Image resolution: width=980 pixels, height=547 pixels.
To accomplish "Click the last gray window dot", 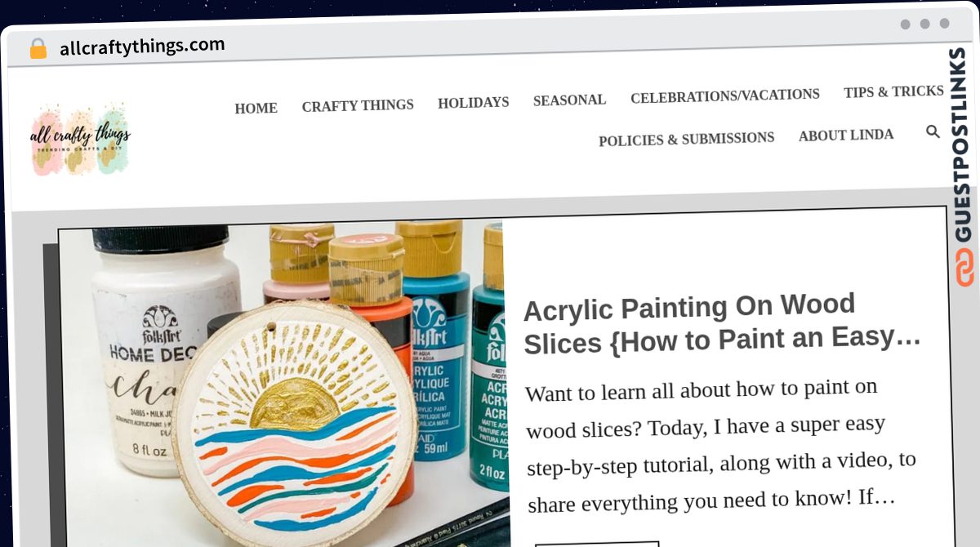I will 944,23.
